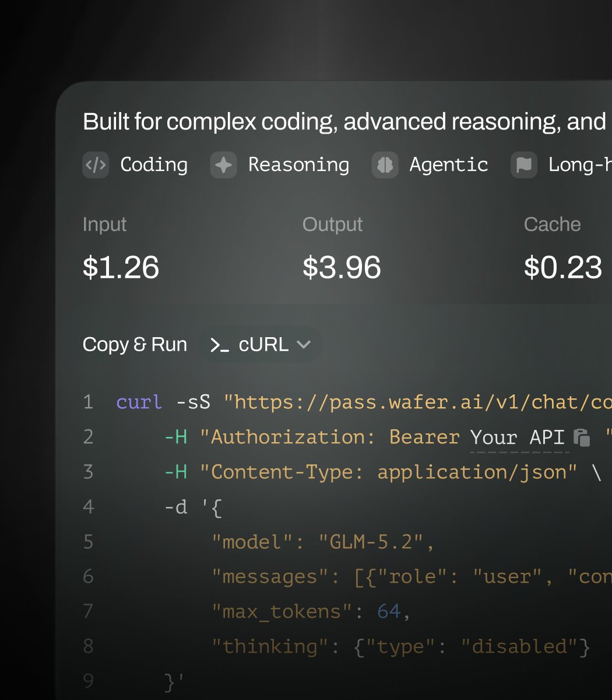Click the Reasoning tag label

(x=298, y=165)
